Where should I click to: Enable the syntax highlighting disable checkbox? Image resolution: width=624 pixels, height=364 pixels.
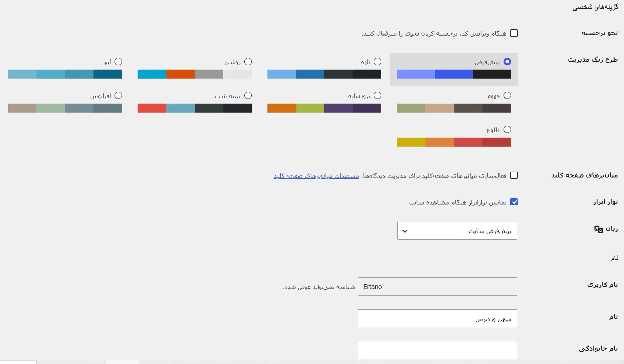click(x=514, y=33)
